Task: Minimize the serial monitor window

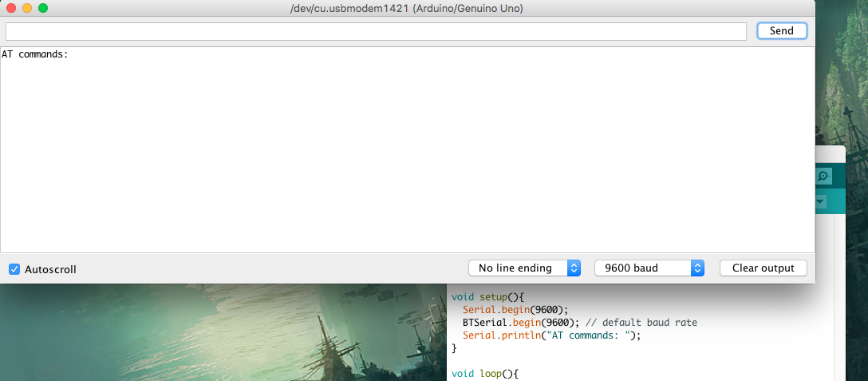Action: click(27, 8)
